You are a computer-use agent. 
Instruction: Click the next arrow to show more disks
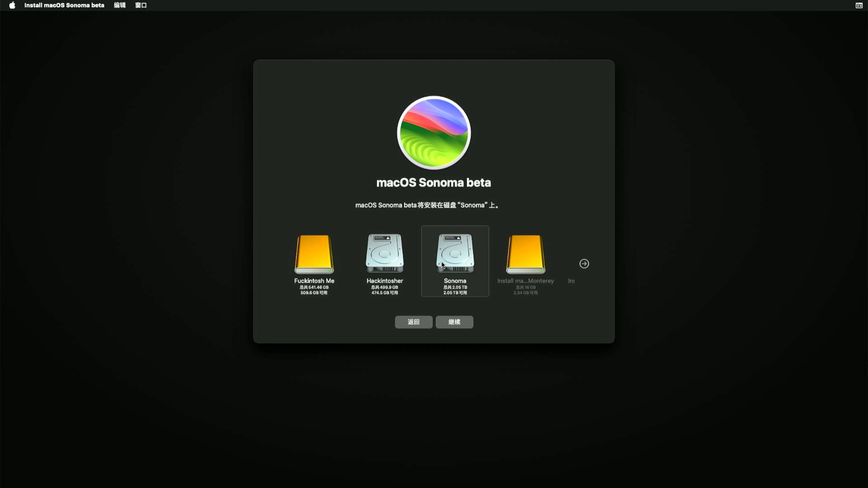[x=584, y=264]
